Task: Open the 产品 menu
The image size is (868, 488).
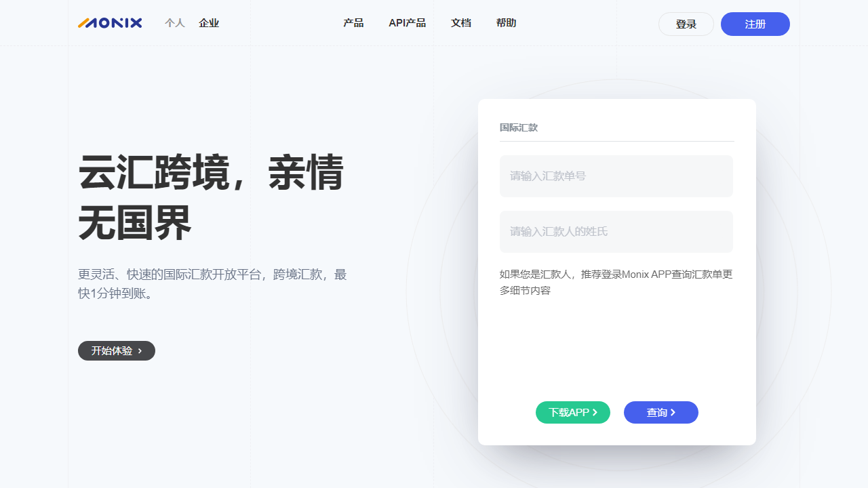Action: 353,22
